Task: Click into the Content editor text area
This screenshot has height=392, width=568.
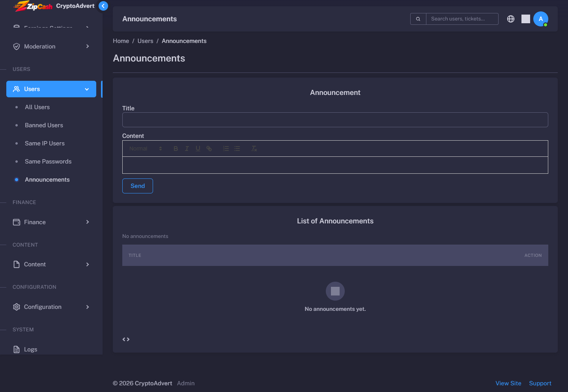Action: pyautogui.click(x=335, y=165)
